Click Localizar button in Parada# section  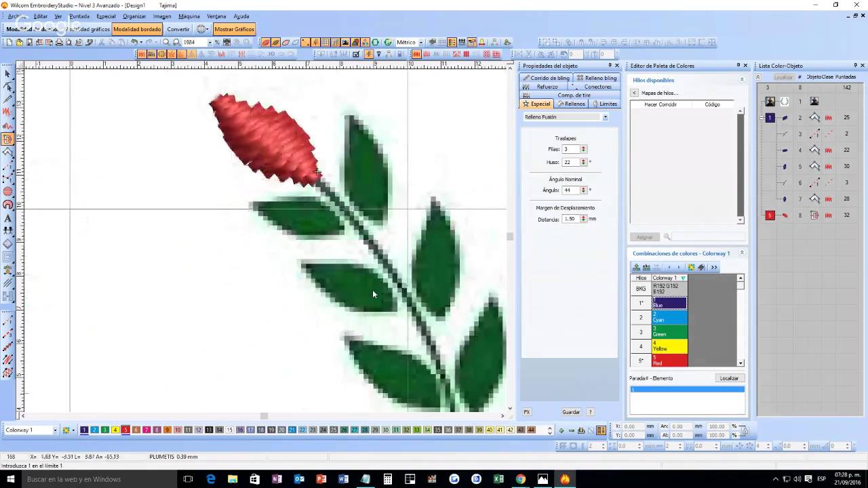coord(730,378)
